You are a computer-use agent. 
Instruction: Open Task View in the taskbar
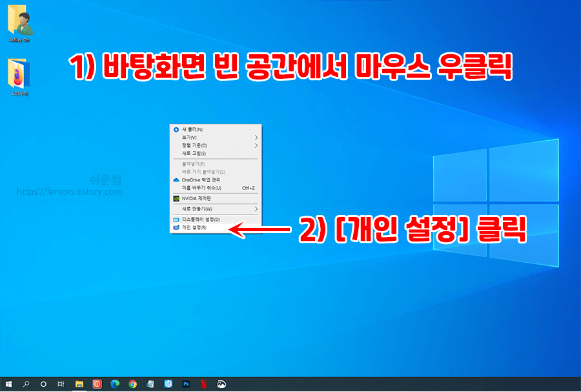pos(61,384)
